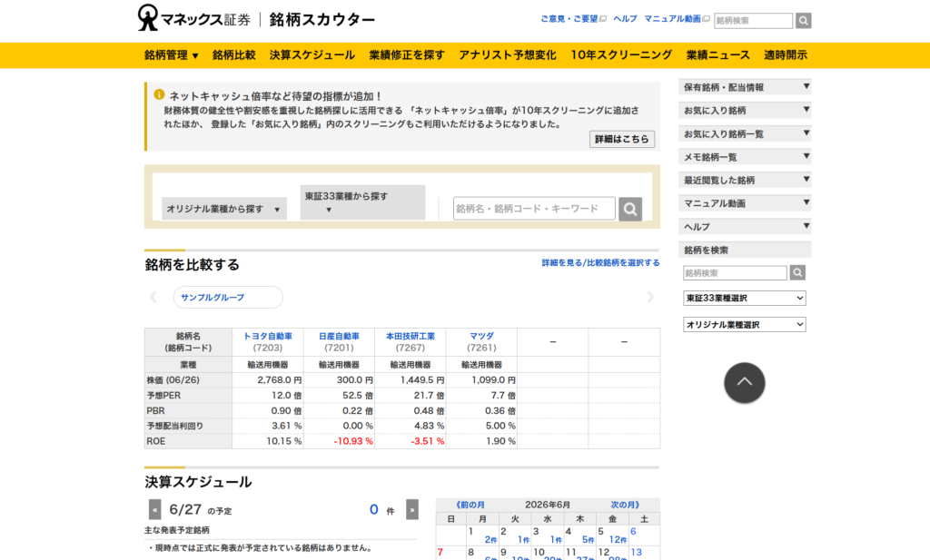
Task: Click Toyota's PBR value 0.90 倍
Action: (x=286, y=410)
